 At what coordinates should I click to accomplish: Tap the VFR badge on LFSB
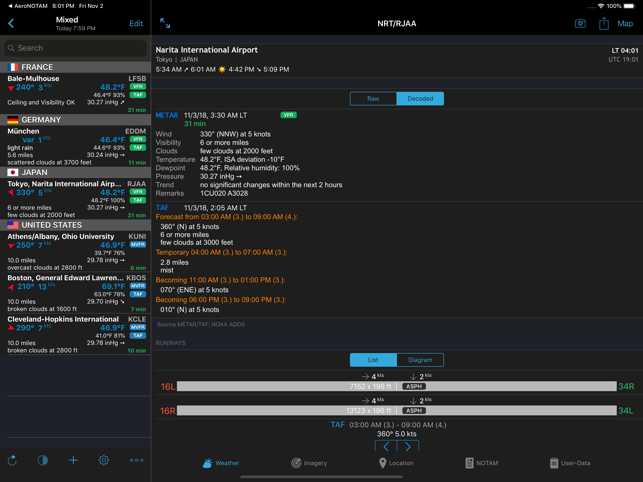click(x=138, y=87)
